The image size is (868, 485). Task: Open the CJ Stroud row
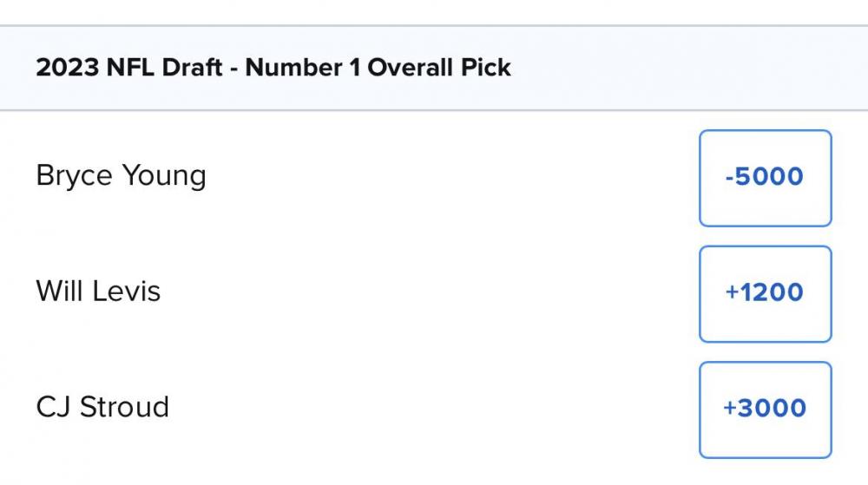pos(347,408)
